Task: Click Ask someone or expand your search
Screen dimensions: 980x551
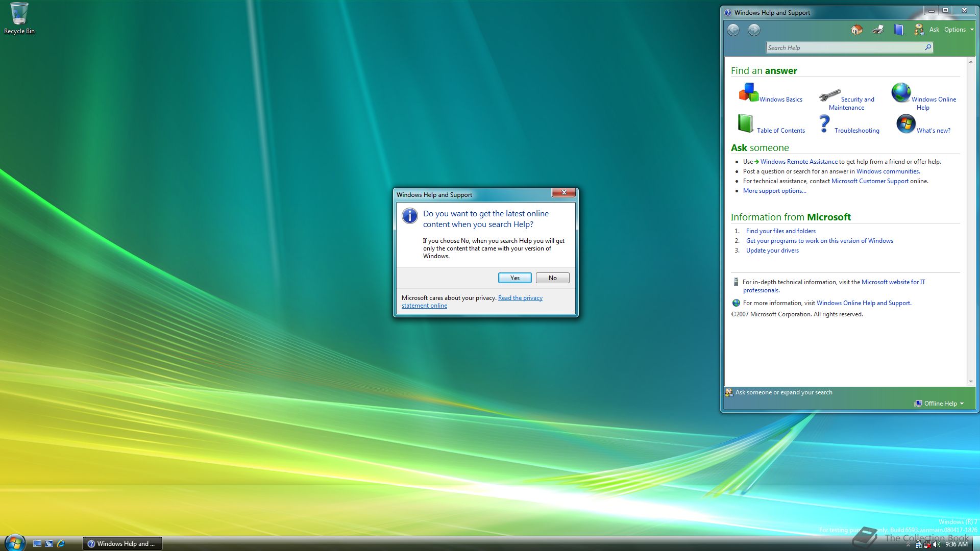Action: (x=784, y=392)
